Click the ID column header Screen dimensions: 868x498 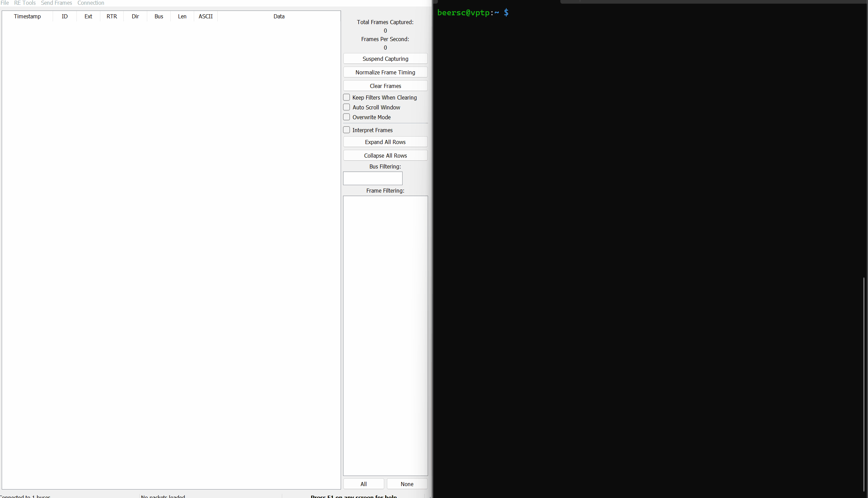(x=65, y=16)
